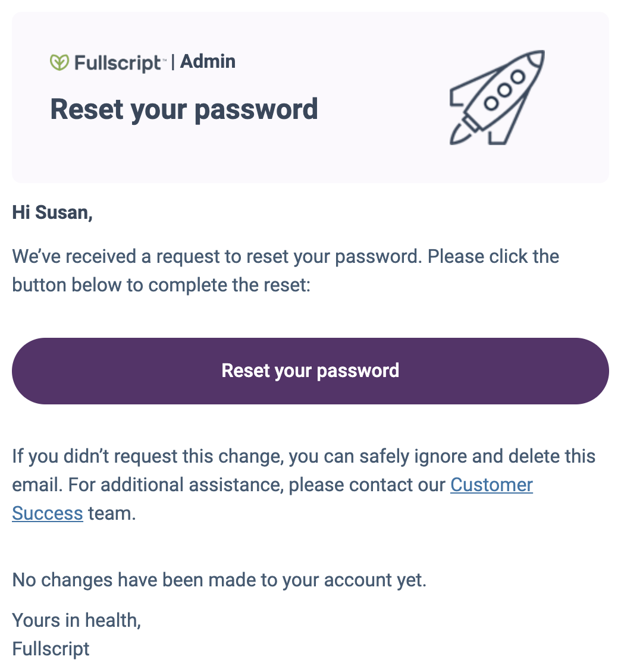621x672 pixels.
Task: Click the rocket illustration in the header
Action: (497, 98)
